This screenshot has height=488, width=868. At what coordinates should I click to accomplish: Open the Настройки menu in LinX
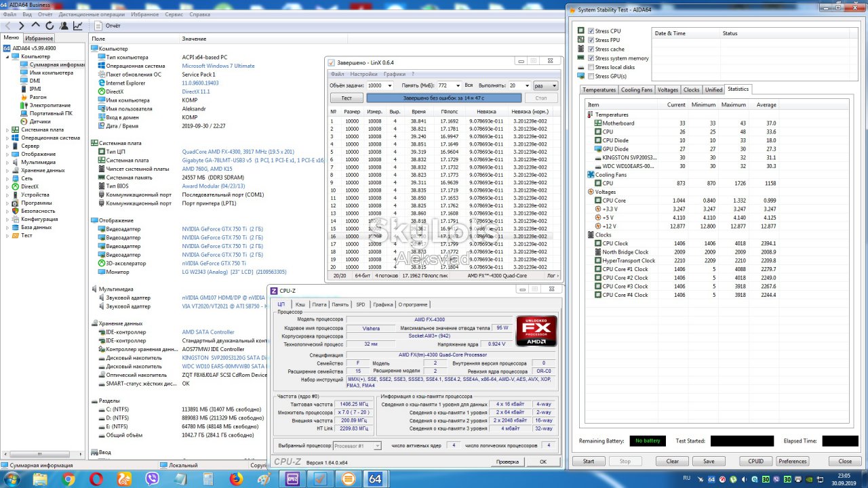tap(363, 74)
